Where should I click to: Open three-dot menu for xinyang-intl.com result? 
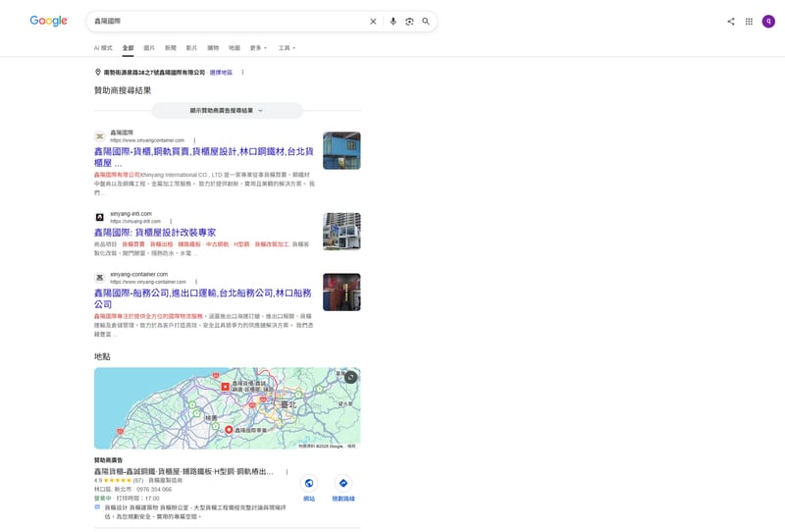tap(171, 221)
